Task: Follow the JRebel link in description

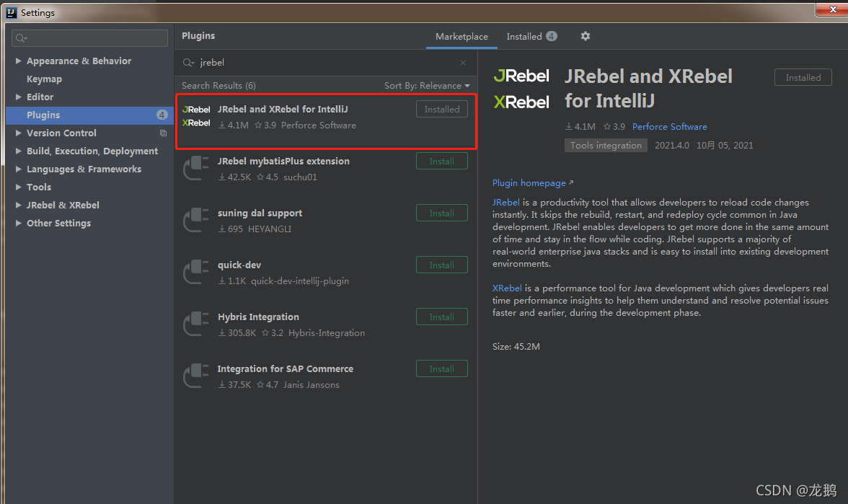Action: (505, 202)
